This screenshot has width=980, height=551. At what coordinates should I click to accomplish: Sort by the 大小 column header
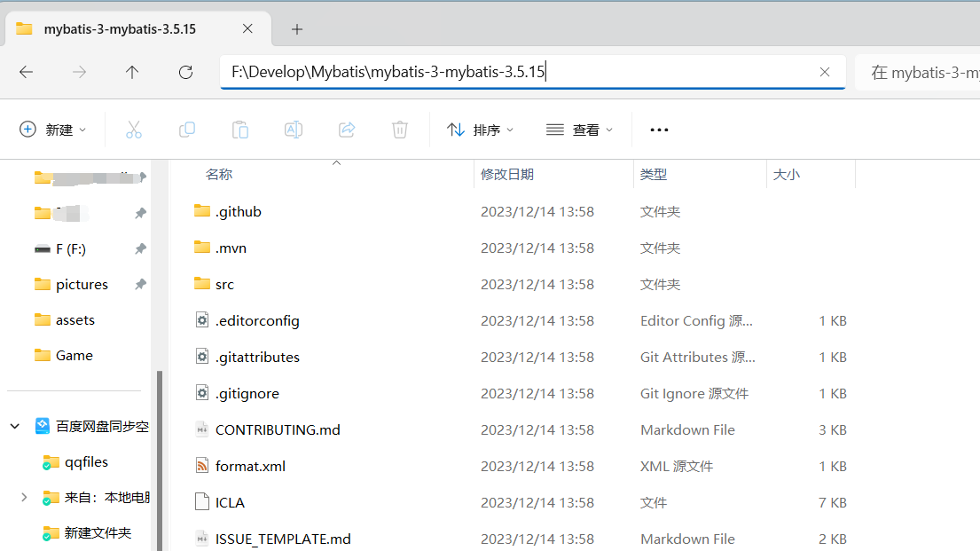787,175
